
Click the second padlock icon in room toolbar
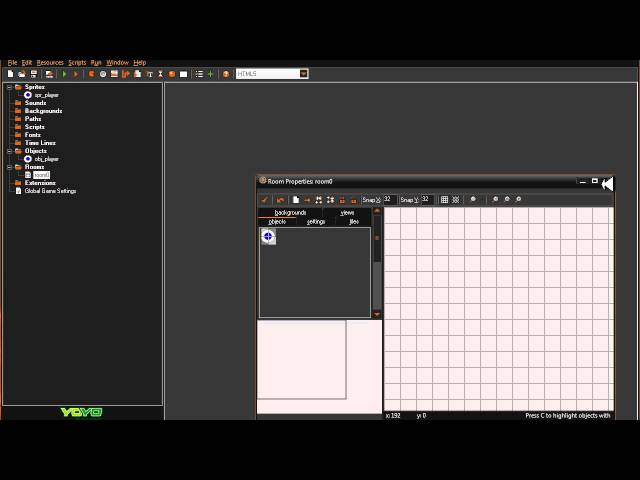[x=353, y=200]
